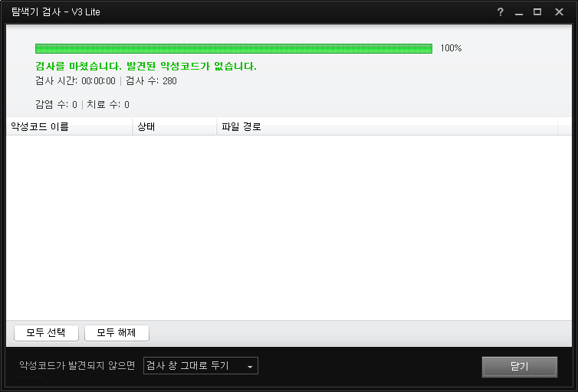The image size is (578, 392).
Task: Click the 닫기 button
Action: tap(520, 367)
